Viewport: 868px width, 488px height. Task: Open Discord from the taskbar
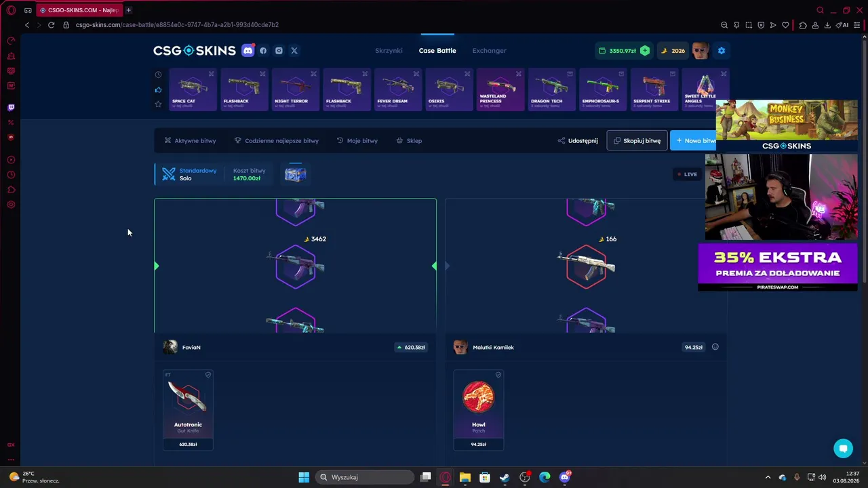pos(565,477)
